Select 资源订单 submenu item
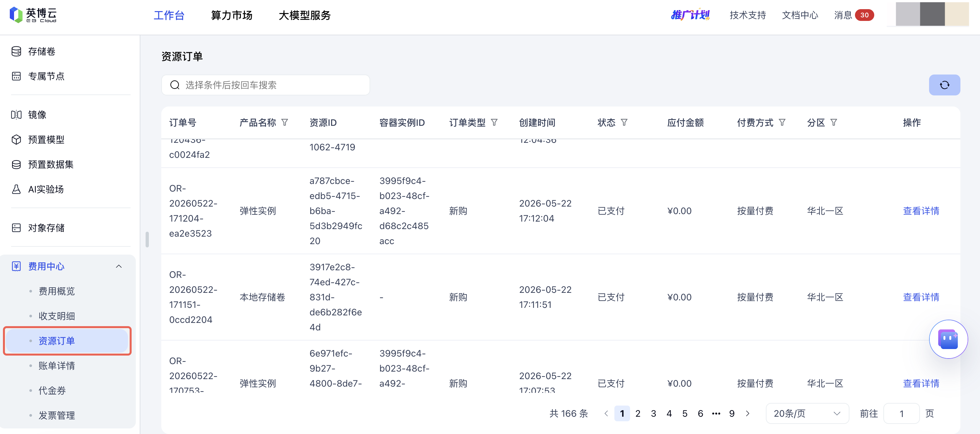 pyautogui.click(x=67, y=341)
